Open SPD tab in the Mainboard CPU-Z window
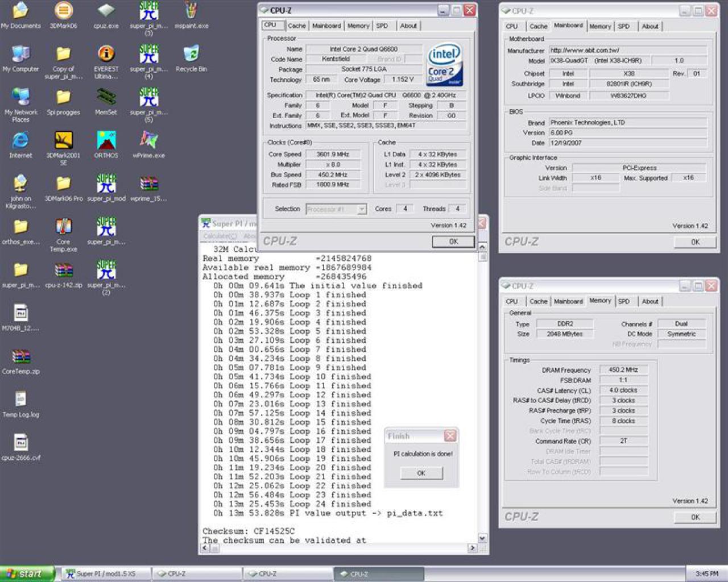The image size is (728, 582). point(624,26)
